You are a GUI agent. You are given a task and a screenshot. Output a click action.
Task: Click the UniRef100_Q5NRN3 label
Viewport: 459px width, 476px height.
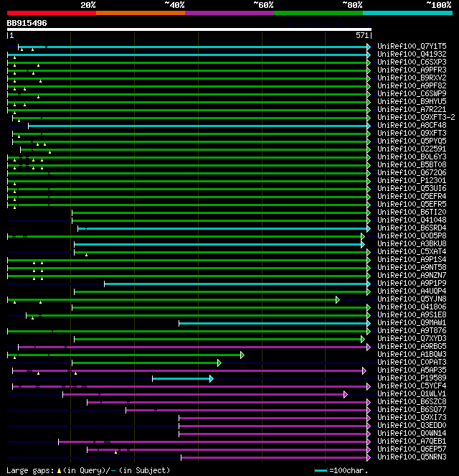(x=412, y=457)
